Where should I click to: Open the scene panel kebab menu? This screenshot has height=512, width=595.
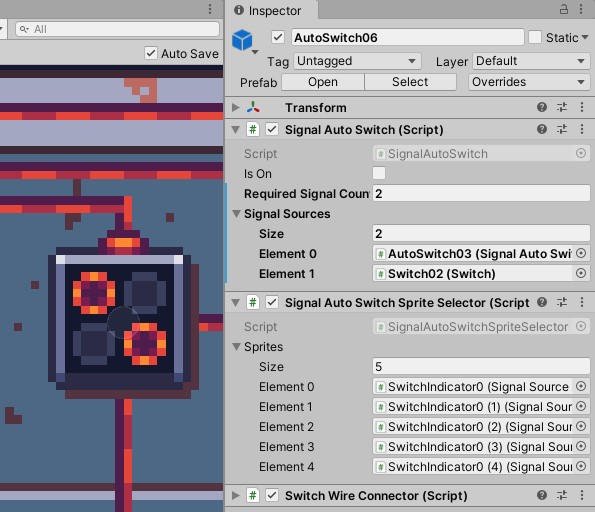click(210, 9)
